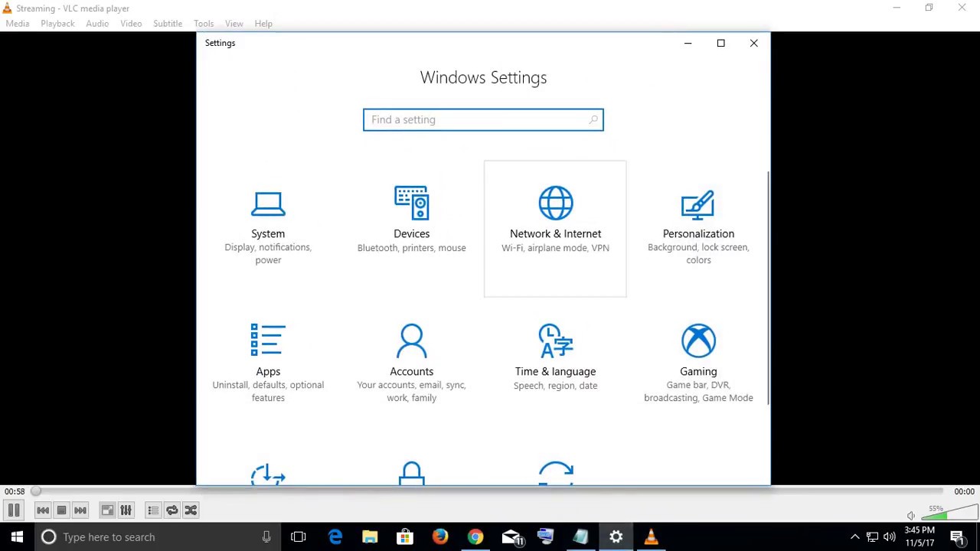The height and width of the screenshot is (551, 980).
Task: Open the Subtitle menu in VLC
Action: coord(167,24)
